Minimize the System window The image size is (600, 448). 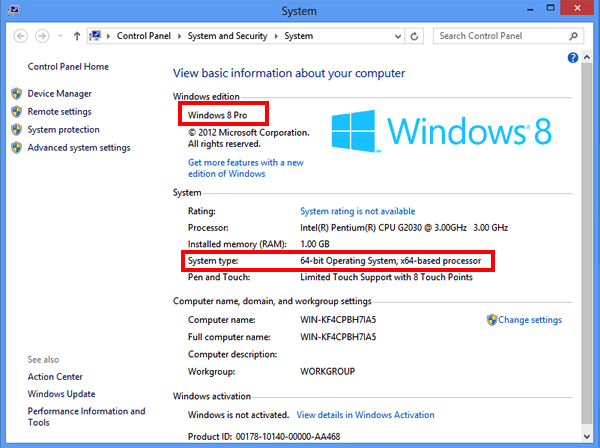(530, 8)
